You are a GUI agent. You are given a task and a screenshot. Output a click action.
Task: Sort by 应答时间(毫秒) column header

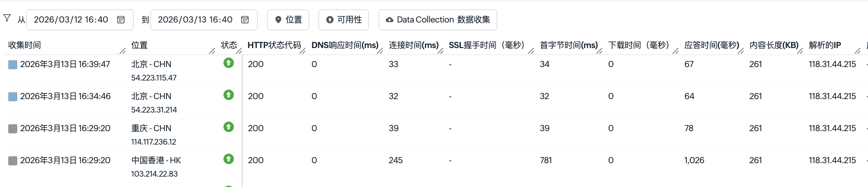click(712, 45)
